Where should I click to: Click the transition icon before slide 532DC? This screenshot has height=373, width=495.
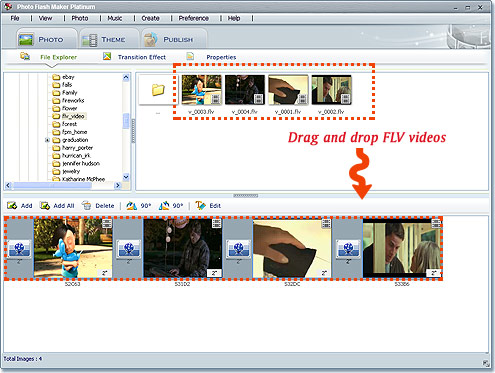tap(239, 249)
